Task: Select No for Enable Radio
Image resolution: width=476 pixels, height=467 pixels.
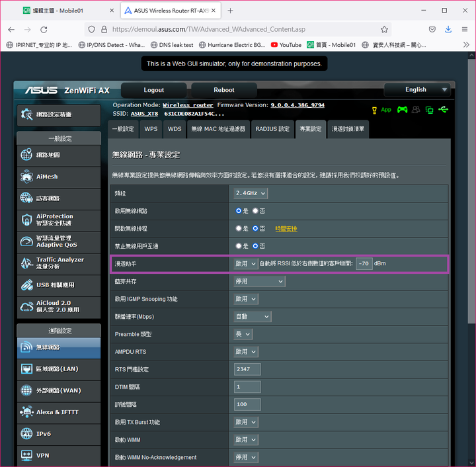Action: [255, 211]
